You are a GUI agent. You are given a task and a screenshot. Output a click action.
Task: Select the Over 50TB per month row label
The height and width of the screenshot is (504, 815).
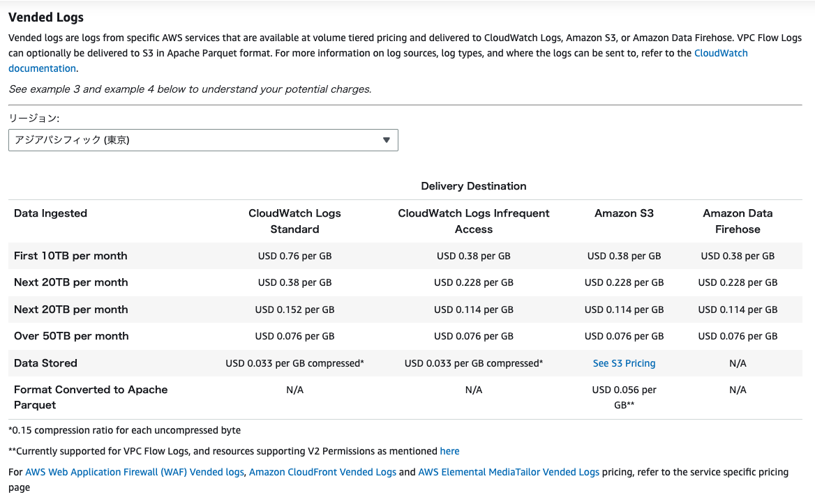click(x=71, y=336)
